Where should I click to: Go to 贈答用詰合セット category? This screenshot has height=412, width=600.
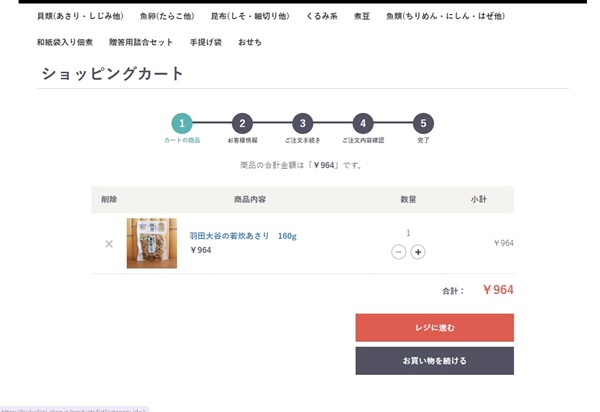[140, 42]
